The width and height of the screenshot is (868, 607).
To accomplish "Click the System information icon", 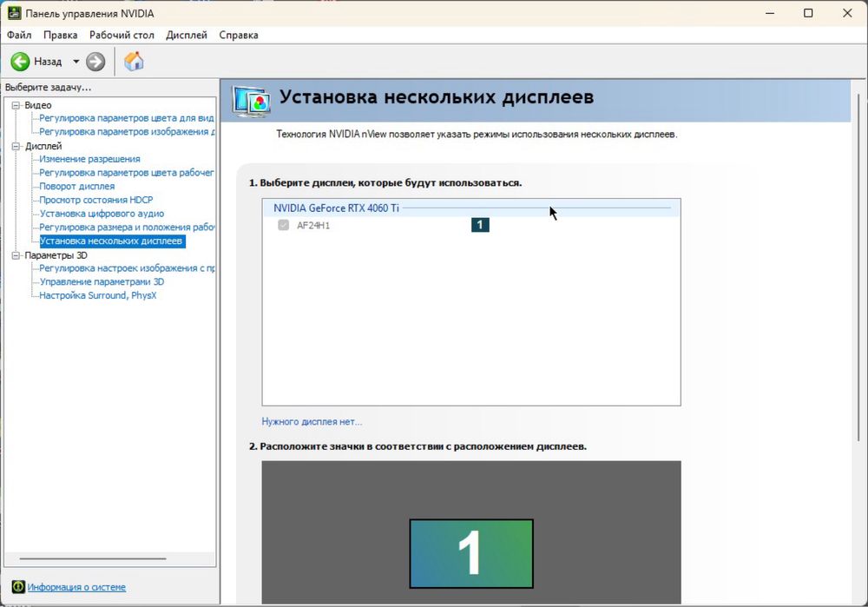I will (18, 586).
